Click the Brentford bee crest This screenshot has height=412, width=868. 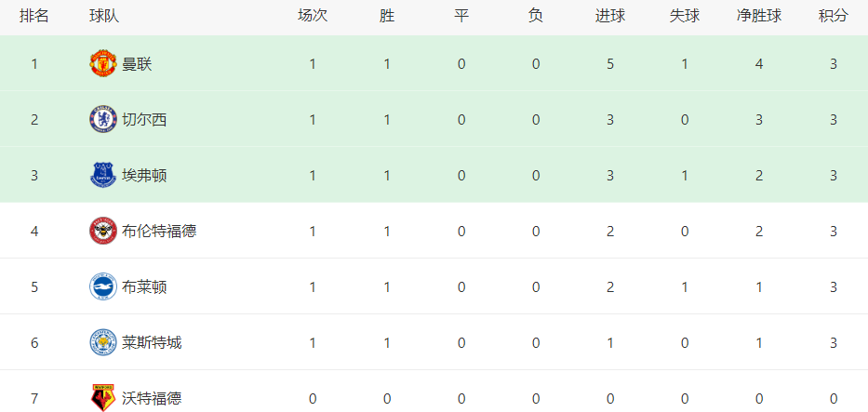tap(103, 232)
